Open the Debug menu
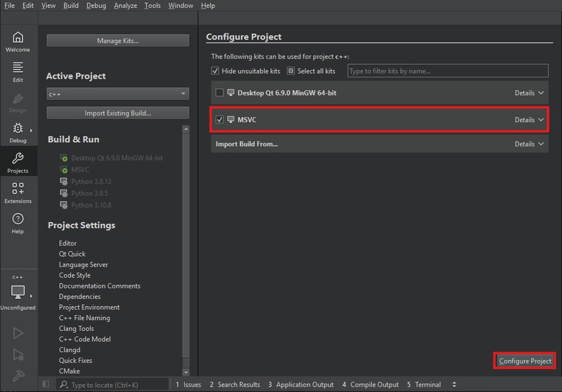This screenshot has width=562, height=392. point(96,5)
